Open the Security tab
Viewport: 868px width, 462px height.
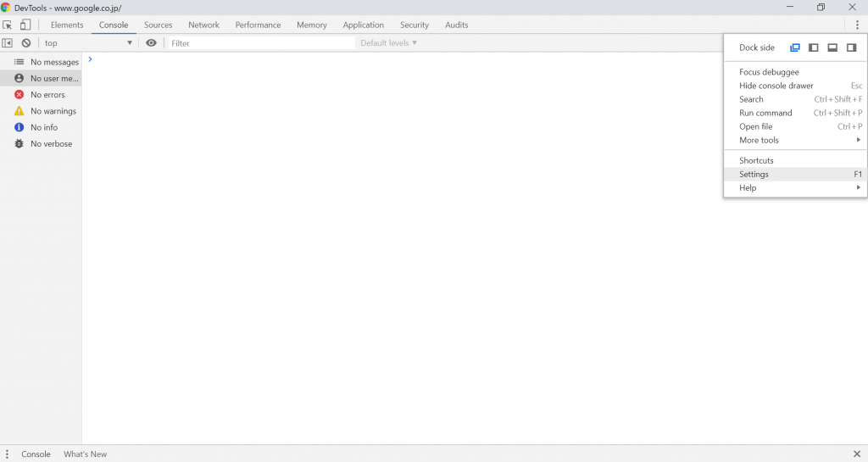415,25
